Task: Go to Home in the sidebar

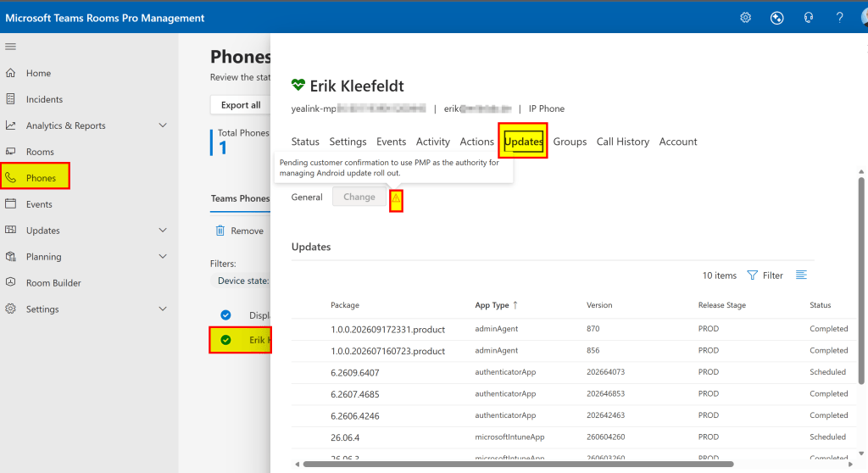Action: click(38, 73)
